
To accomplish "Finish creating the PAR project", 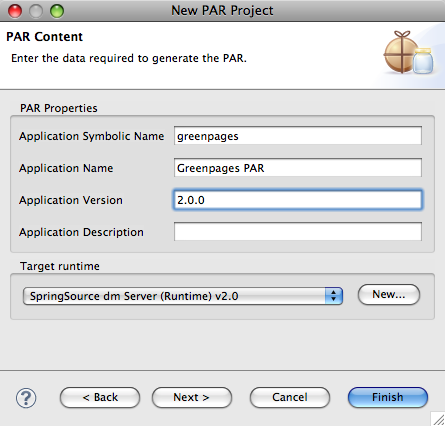I will 388,397.
